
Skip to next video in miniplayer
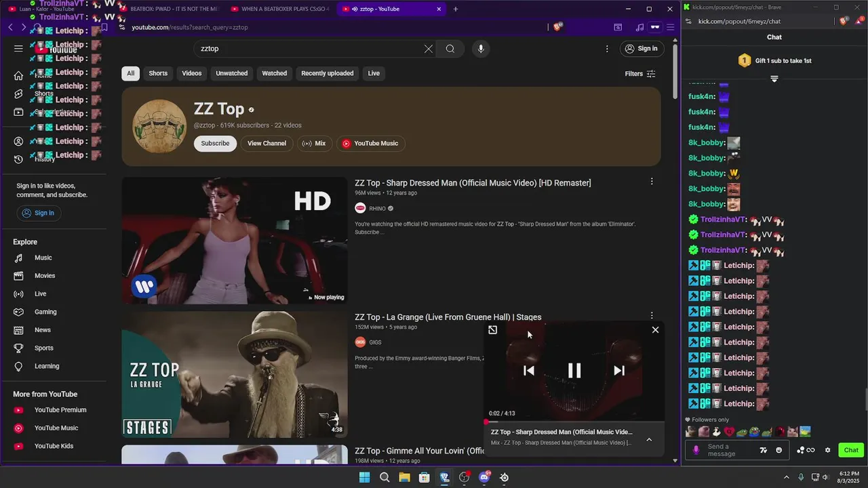[x=619, y=370]
